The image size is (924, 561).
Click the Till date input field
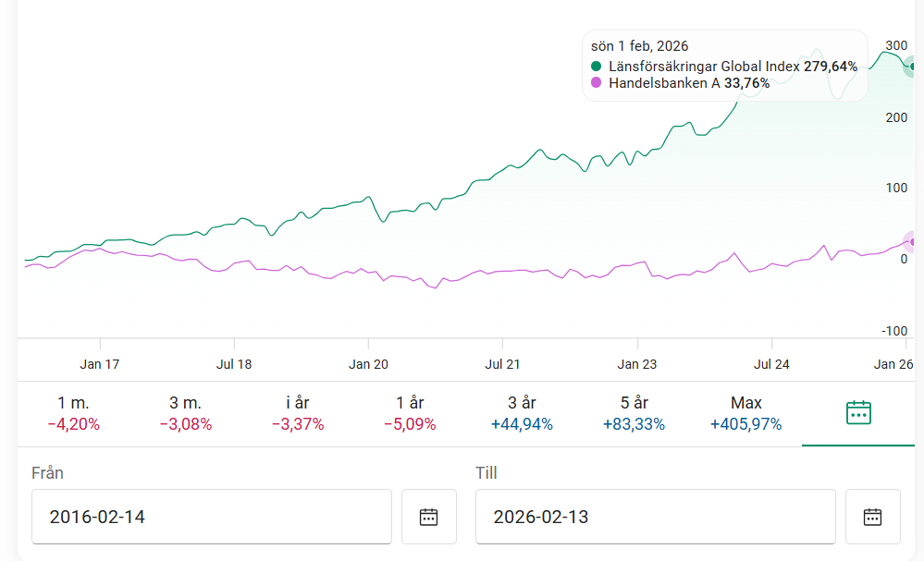(655, 517)
